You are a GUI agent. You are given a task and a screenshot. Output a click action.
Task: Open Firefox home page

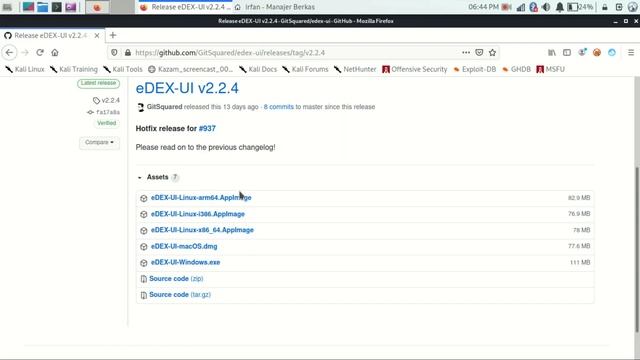click(x=55, y=53)
